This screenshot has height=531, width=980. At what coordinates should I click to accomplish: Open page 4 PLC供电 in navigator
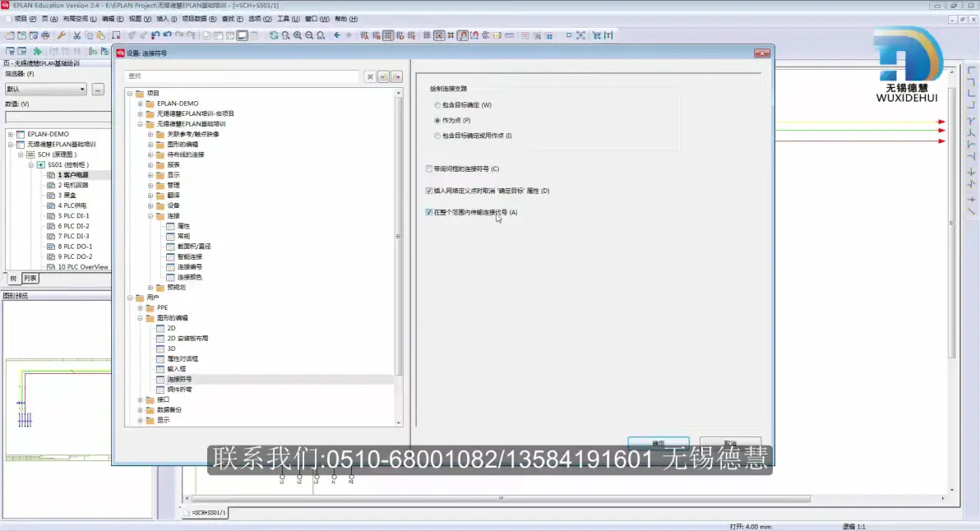(x=72, y=205)
